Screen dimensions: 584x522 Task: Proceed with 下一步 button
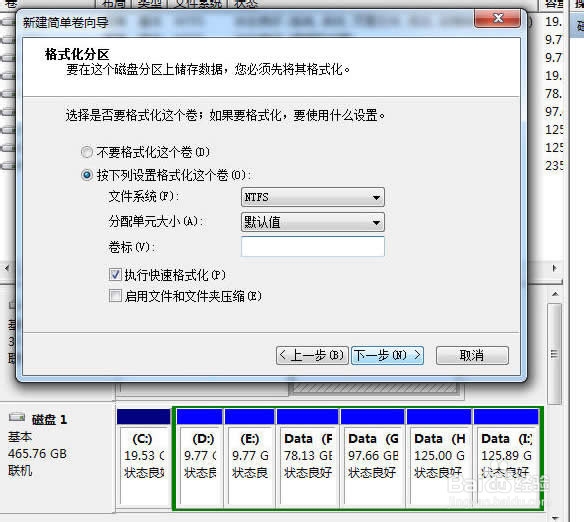coord(387,355)
